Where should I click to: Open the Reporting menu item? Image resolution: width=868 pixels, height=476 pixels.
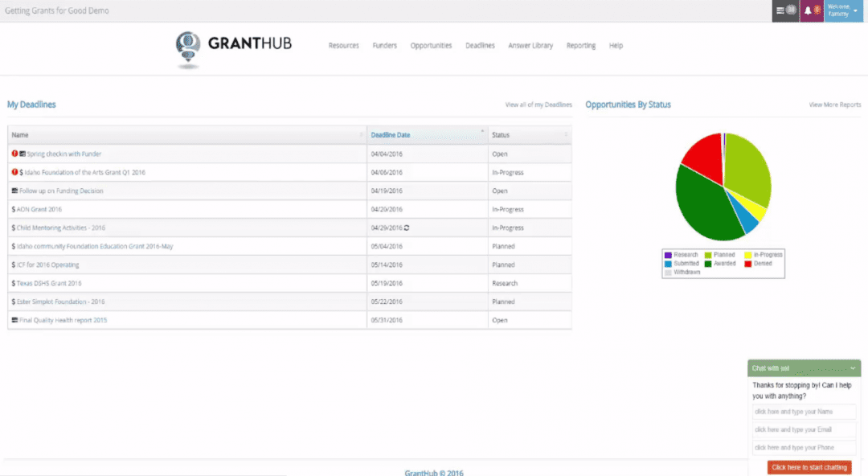pos(581,46)
